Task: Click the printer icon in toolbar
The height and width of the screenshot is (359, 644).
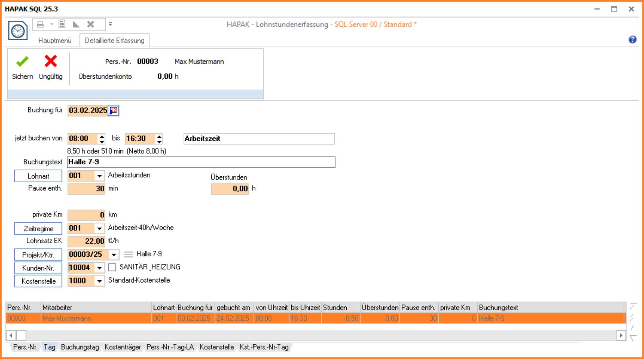Action: 40,24
